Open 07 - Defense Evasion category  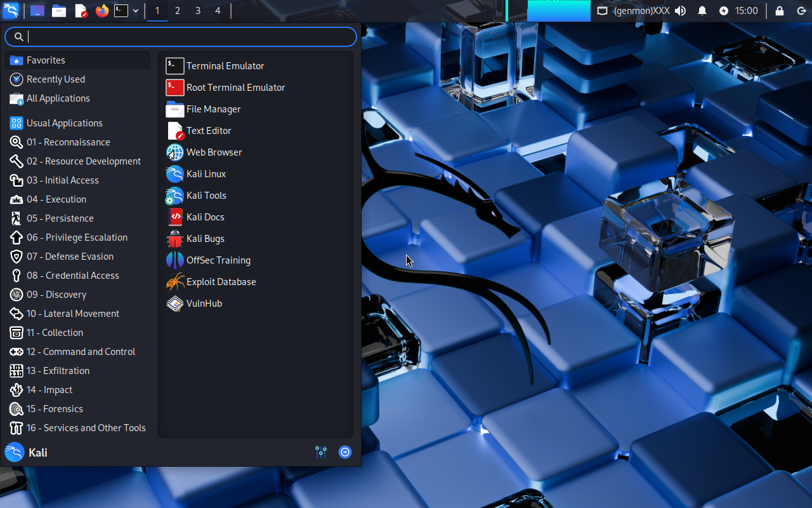tap(77, 257)
